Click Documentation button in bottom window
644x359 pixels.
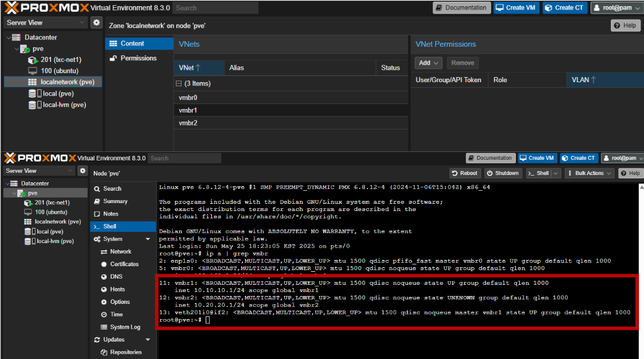tap(490, 158)
